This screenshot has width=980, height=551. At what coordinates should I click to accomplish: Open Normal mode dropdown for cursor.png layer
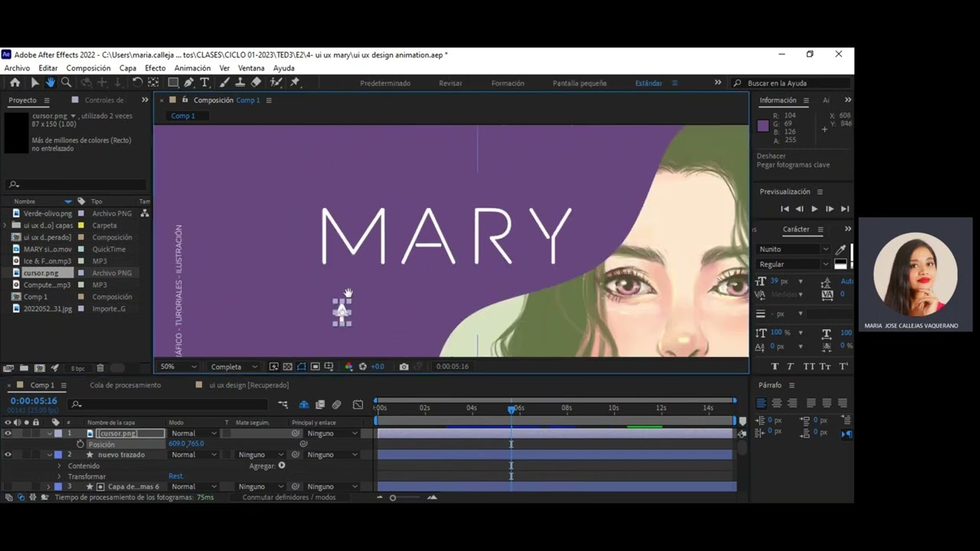coord(194,433)
